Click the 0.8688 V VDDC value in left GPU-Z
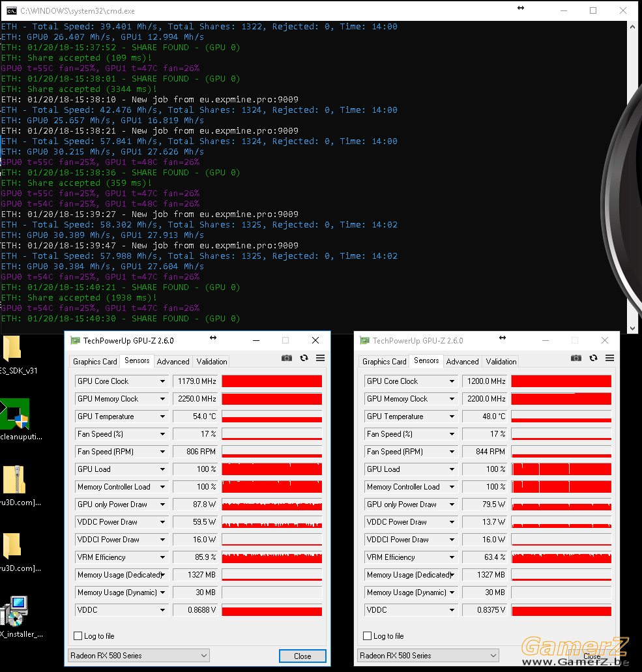642x672 pixels. [x=195, y=610]
